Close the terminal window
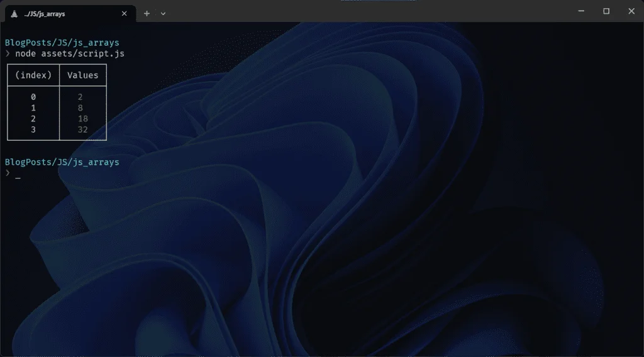644x357 pixels. click(631, 11)
